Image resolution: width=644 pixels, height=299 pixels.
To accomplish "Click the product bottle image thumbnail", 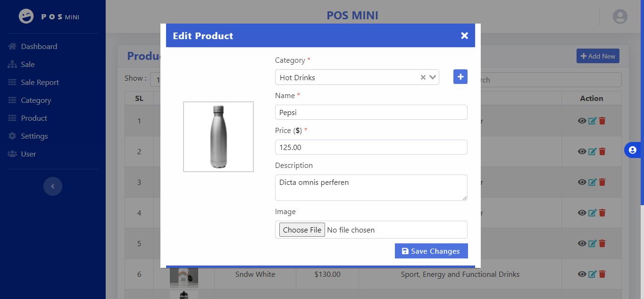I will [218, 137].
